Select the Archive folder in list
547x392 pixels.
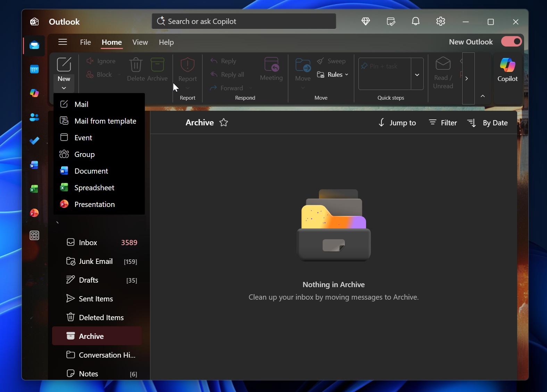[x=97, y=336]
